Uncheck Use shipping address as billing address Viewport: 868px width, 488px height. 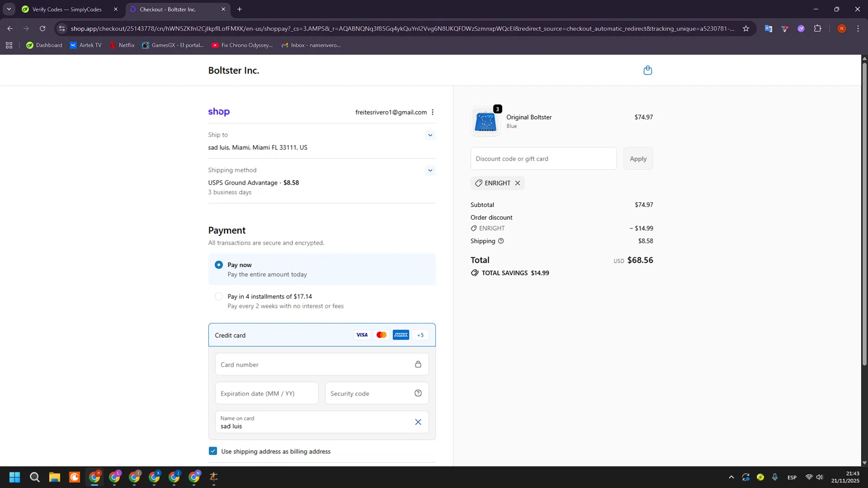(213, 451)
